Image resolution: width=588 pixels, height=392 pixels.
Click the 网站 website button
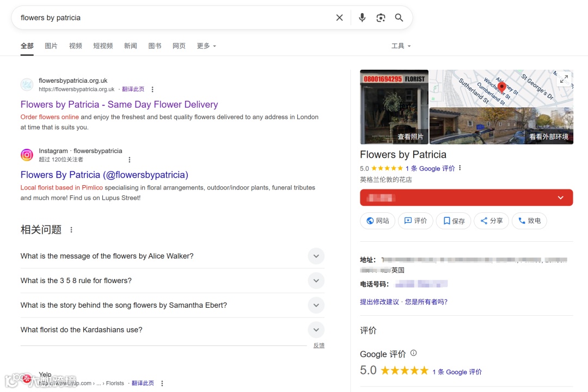[x=378, y=220]
